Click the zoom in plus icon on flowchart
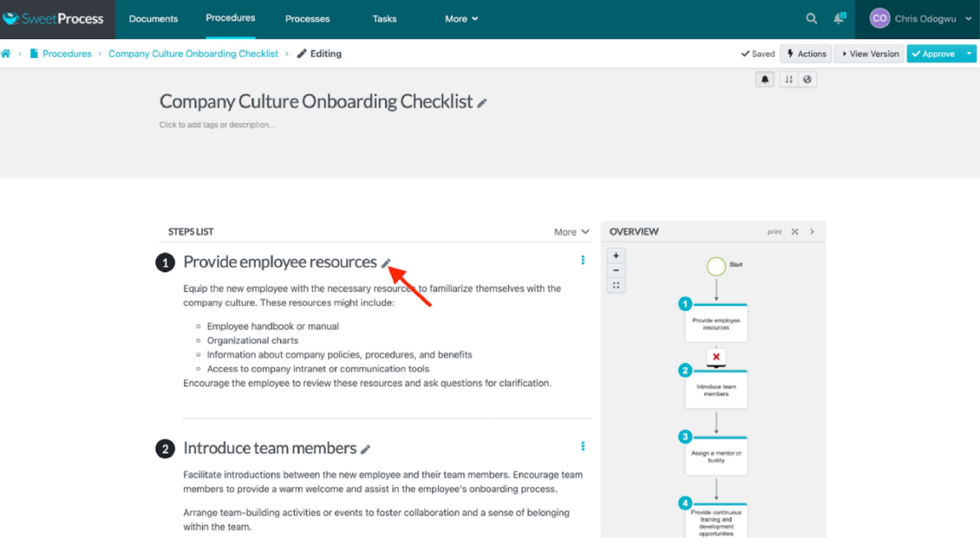Image resolution: width=980 pixels, height=538 pixels. point(615,255)
